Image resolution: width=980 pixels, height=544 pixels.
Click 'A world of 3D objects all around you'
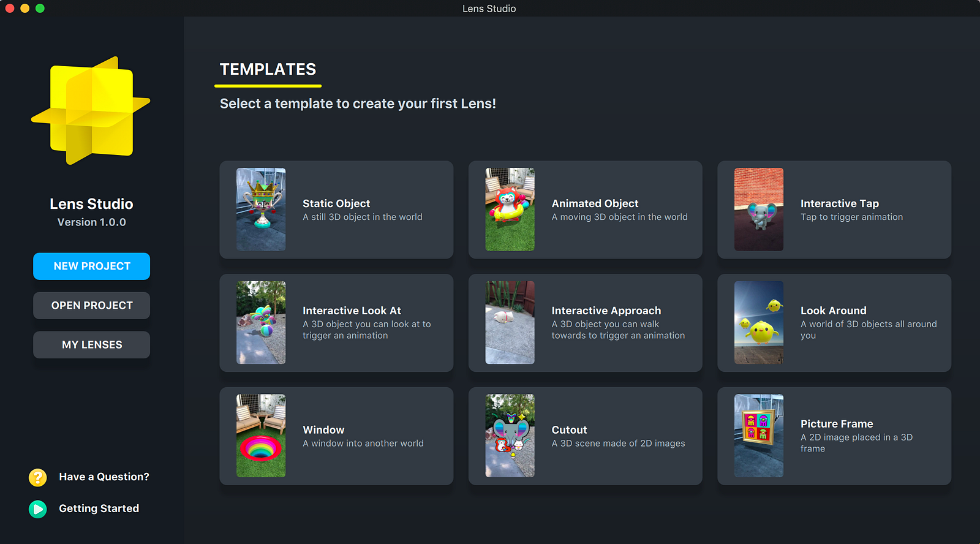click(869, 330)
